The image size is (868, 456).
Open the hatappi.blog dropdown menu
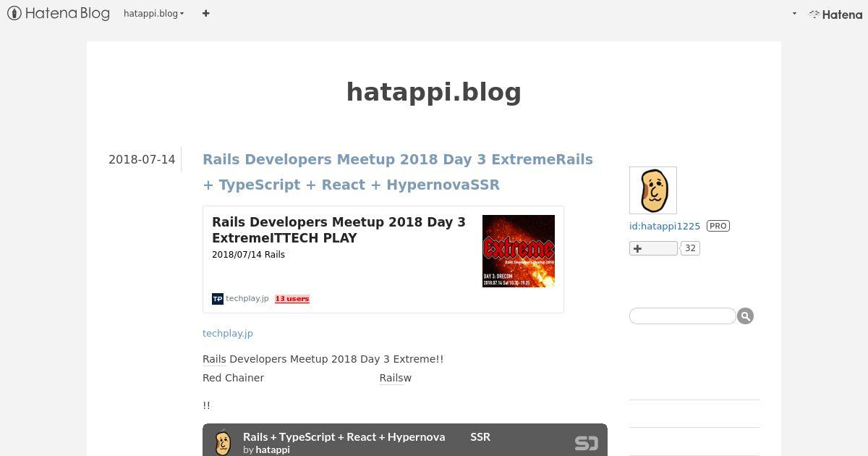point(153,13)
